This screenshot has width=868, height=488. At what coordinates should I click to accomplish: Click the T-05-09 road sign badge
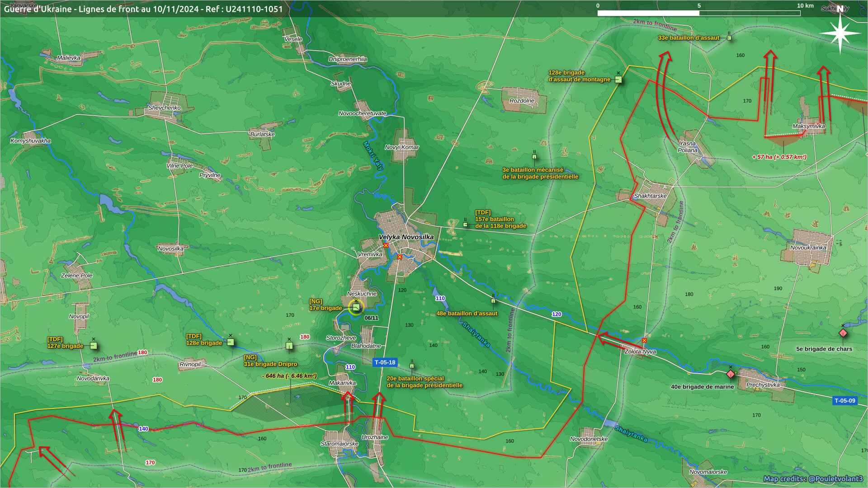844,400
